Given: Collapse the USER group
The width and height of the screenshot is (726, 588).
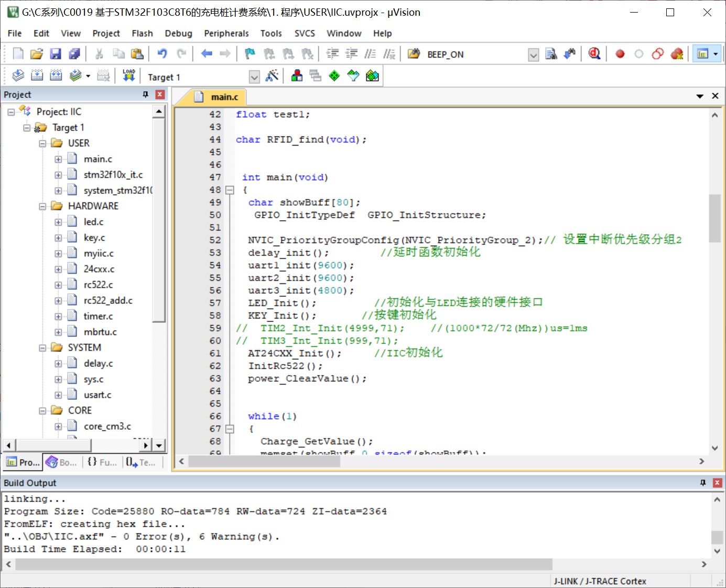Looking at the screenshot, I should coord(43,144).
